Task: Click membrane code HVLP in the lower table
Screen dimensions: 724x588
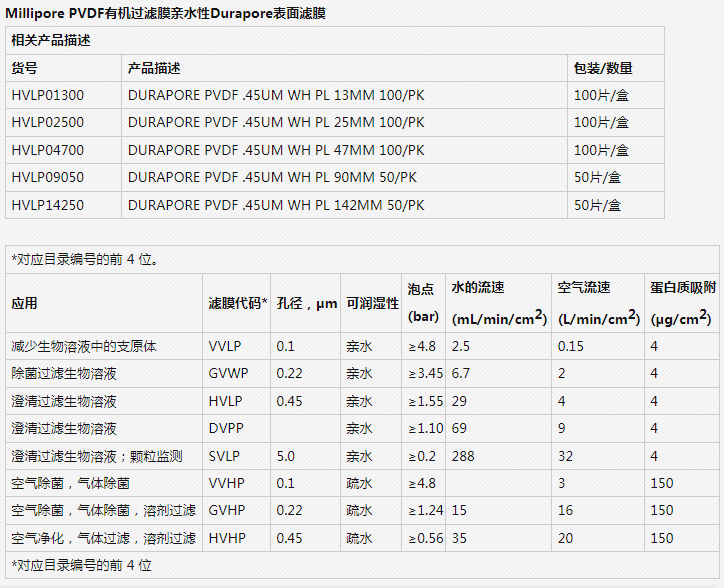Action: pyautogui.click(x=225, y=401)
